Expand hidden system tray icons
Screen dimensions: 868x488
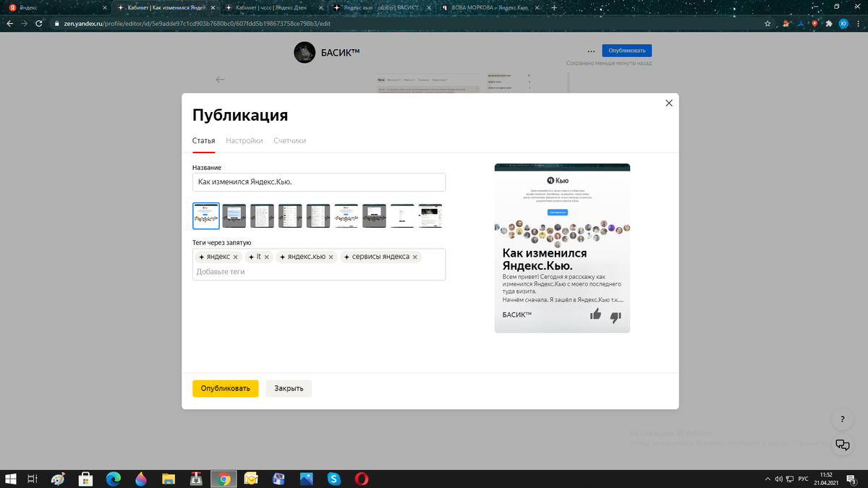pos(767,479)
